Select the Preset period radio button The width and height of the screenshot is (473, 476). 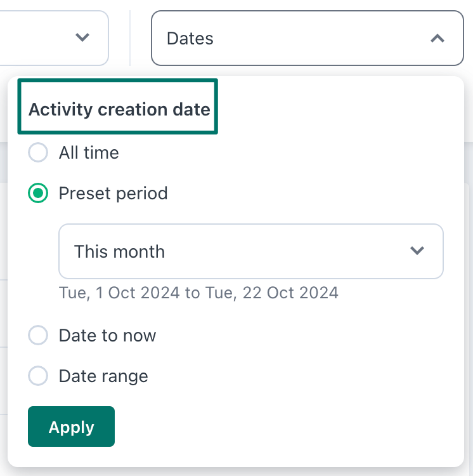click(x=38, y=193)
